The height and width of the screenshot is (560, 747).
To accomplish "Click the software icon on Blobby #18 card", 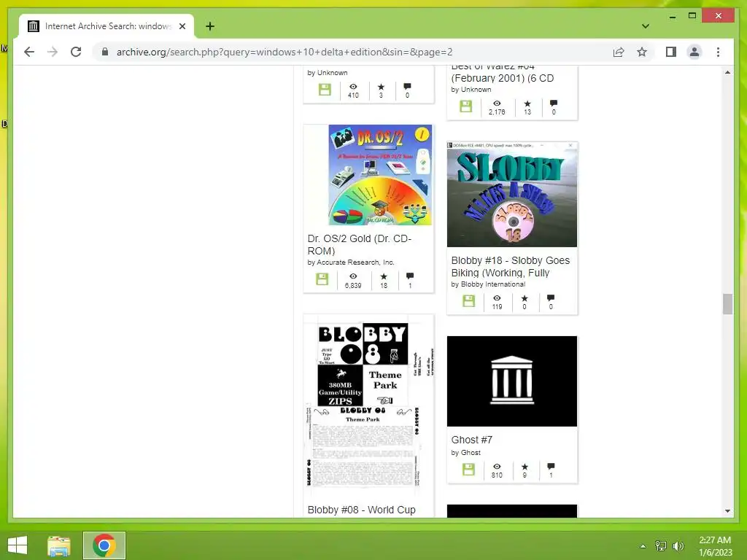I will [x=468, y=300].
